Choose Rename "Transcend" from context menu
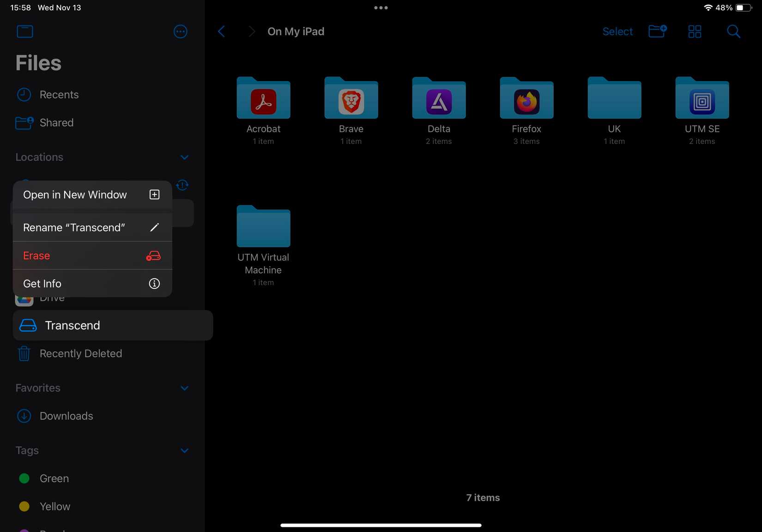The width and height of the screenshot is (762, 532). [74, 227]
